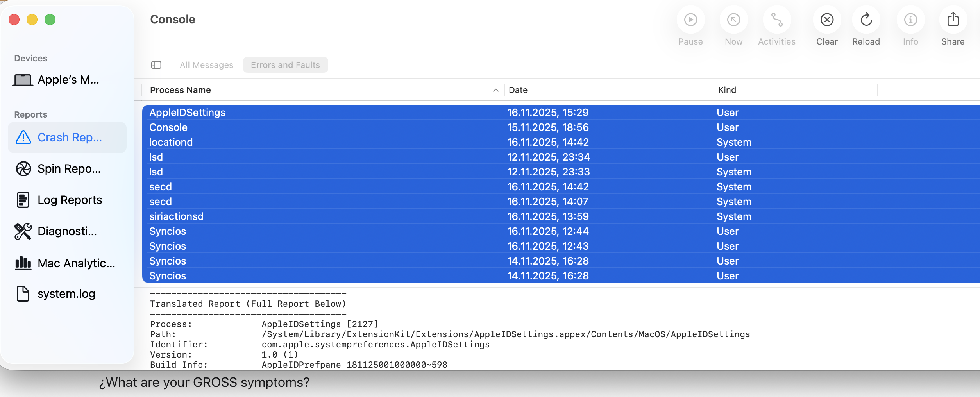Click the Mac Analytics bar chart icon

[23, 263]
